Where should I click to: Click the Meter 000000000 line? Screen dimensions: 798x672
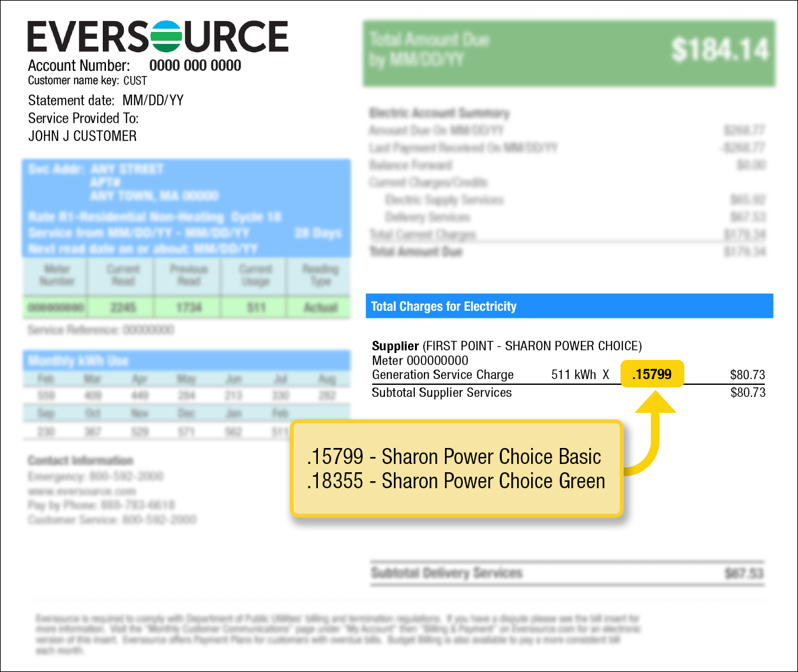420,361
